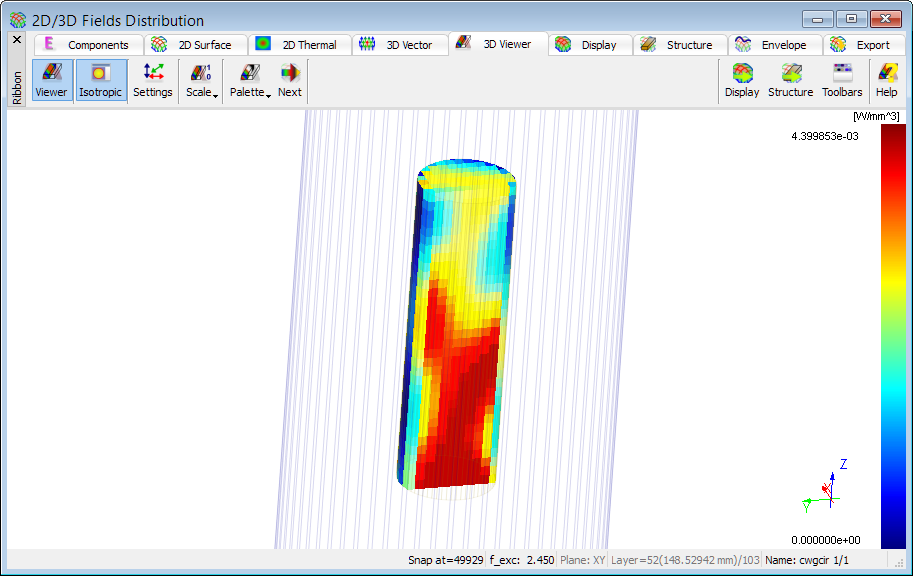This screenshot has height=576, width=913.
Task: Expand the Scale dropdown
Action: pyautogui.click(x=202, y=80)
